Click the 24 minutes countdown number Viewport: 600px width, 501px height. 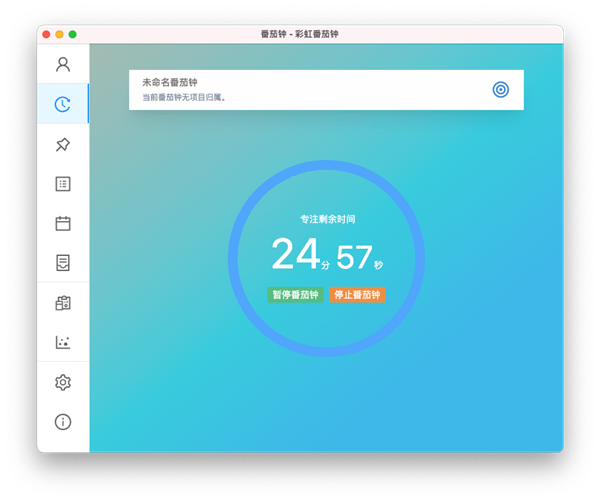pos(295,255)
